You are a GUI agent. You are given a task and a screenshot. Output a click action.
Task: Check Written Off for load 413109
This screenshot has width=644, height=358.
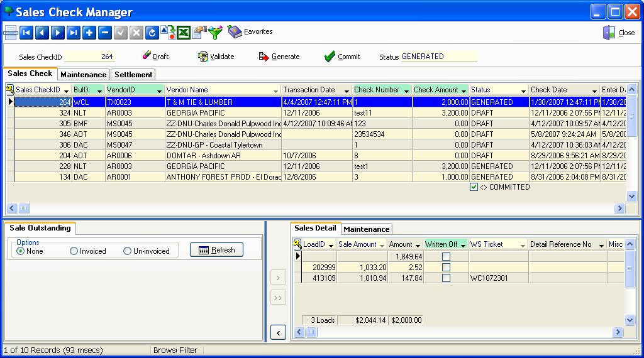(x=446, y=278)
